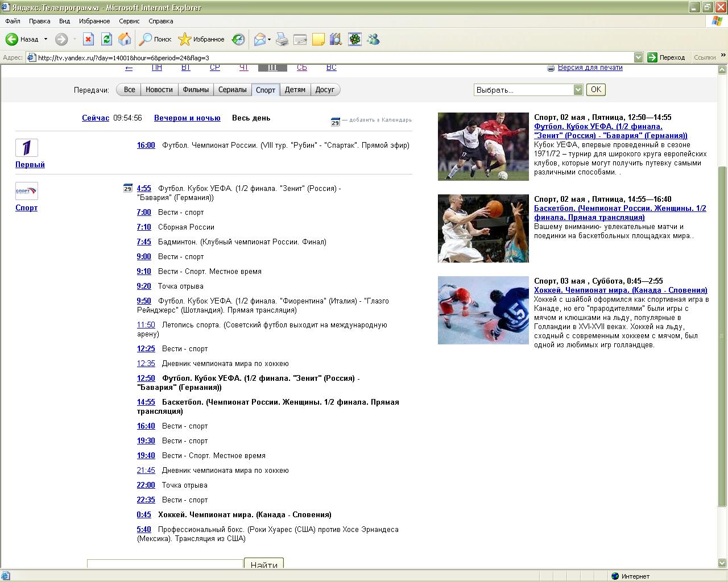This screenshot has width=728, height=582.
Task: Click the Refresh page toolbar icon
Action: coord(106,39)
